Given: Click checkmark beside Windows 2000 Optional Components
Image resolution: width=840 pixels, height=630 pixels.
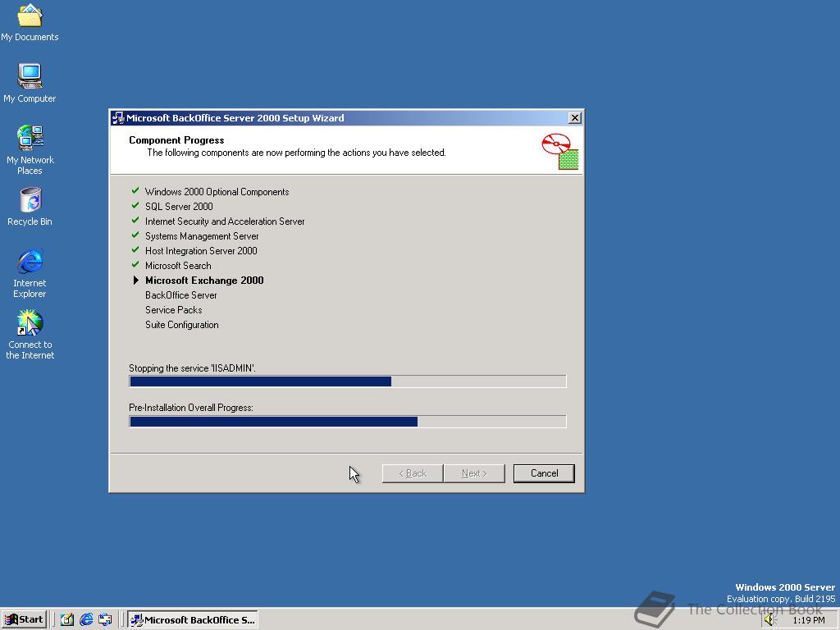Looking at the screenshot, I should [135, 190].
